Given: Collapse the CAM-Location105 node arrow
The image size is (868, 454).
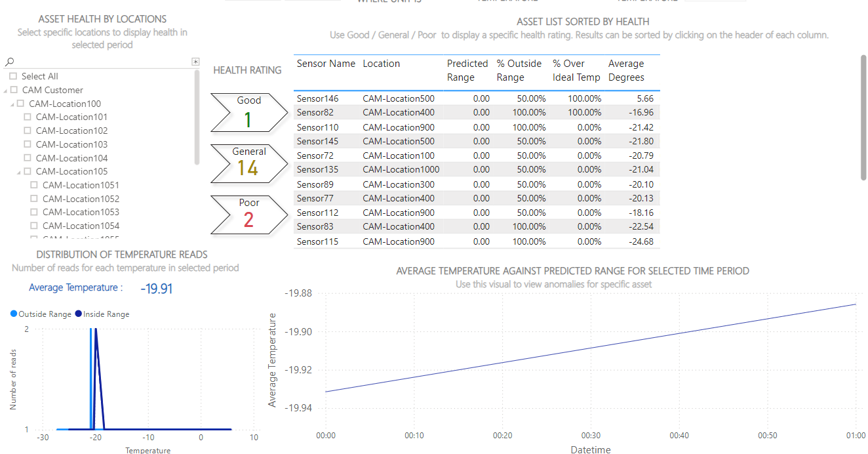Looking at the screenshot, I should 12,172.
